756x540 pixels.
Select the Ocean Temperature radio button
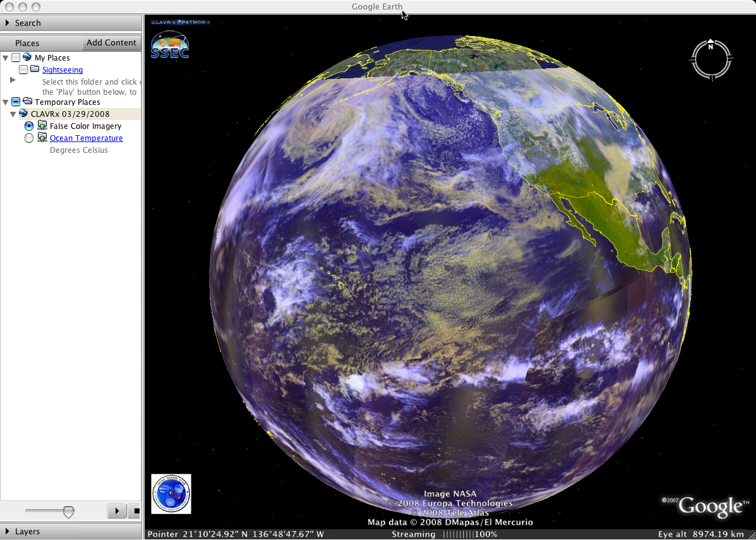click(x=29, y=138)
